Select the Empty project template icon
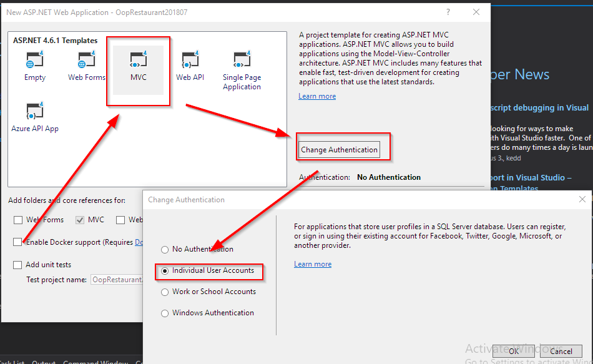The image size is (593, 364). (x=35, y=67)
